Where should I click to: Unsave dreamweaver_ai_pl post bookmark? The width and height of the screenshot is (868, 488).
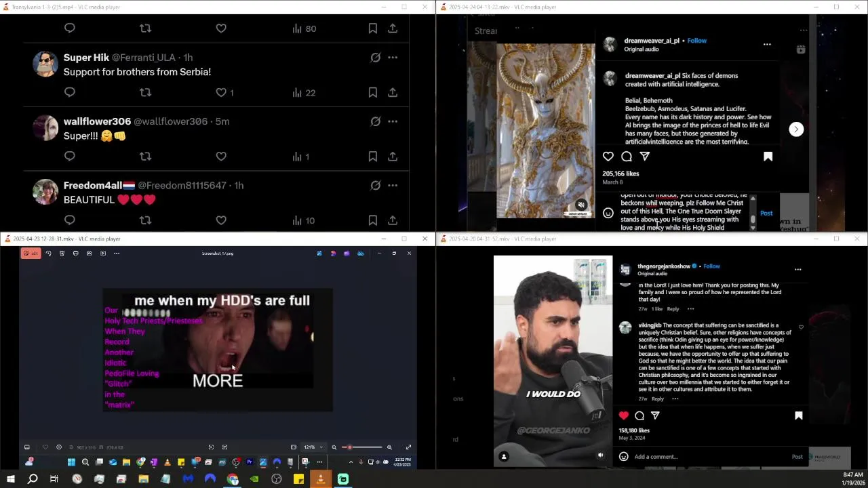[768, 157]
